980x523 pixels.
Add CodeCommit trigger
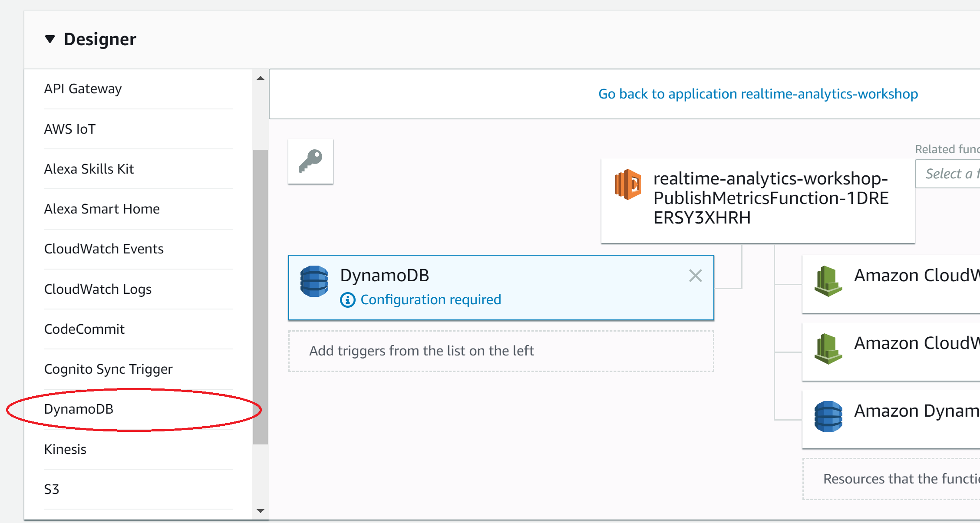(x=139, y=329)
